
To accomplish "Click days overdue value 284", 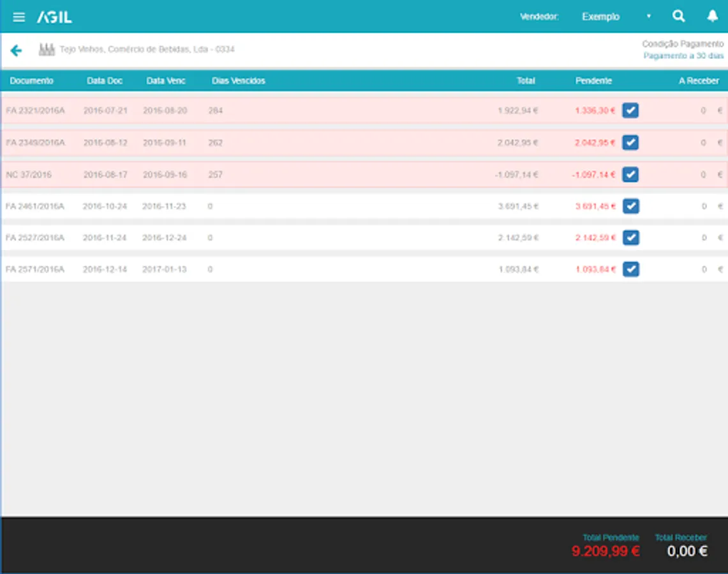I will [x=216, y=110].
